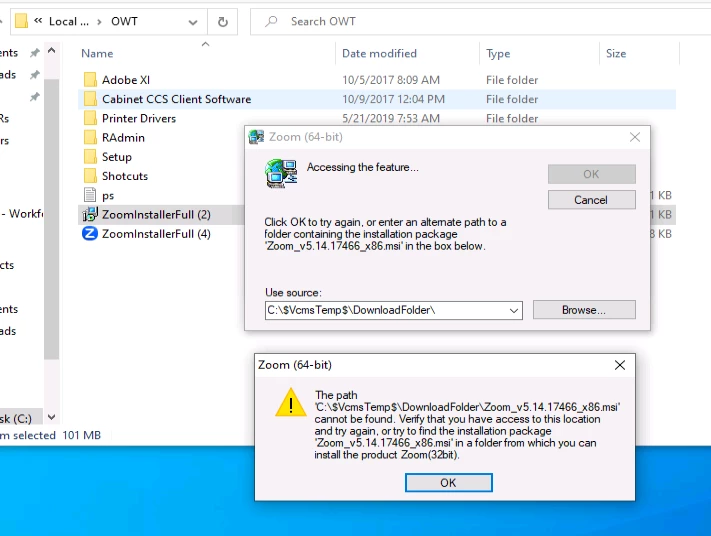The image size is (711, 536).
Task: Click the Shotcuts folder icon
Action: point(90,176)
